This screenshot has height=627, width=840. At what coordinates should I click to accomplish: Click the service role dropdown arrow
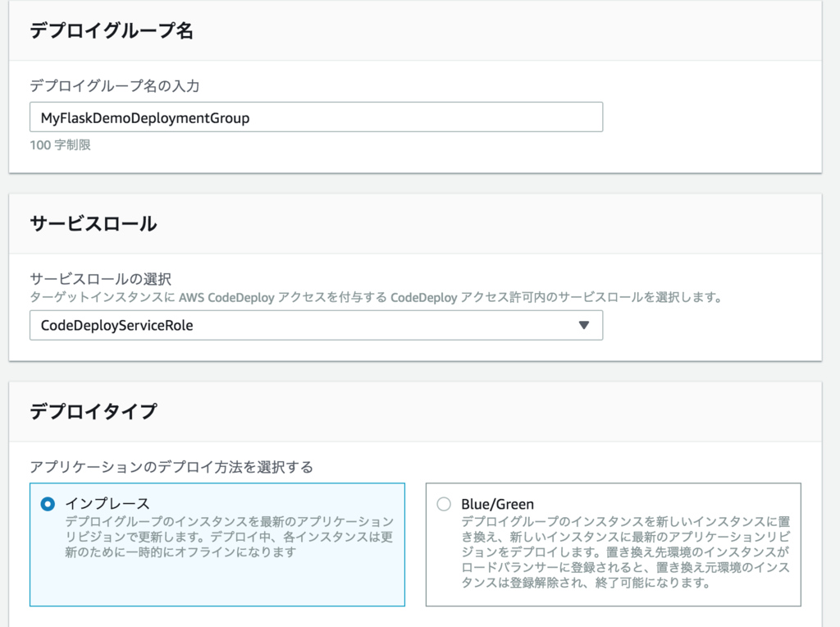point(584,325)
